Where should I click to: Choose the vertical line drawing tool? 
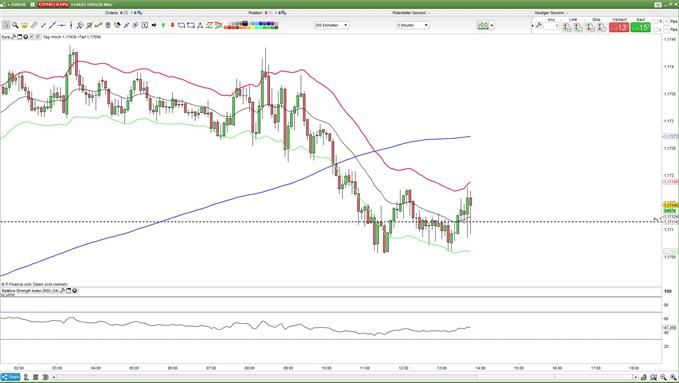click(x=71, y=25)
